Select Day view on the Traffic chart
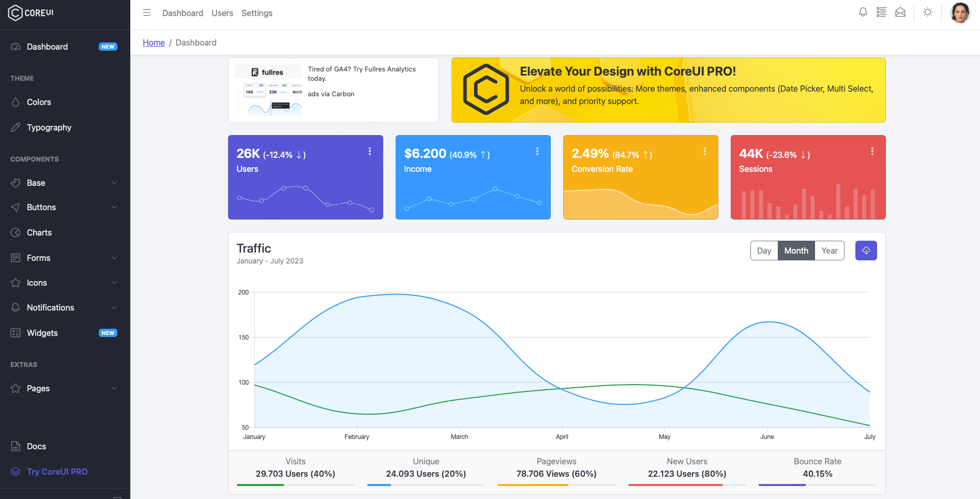980x499 pixels. click(764, 251)
